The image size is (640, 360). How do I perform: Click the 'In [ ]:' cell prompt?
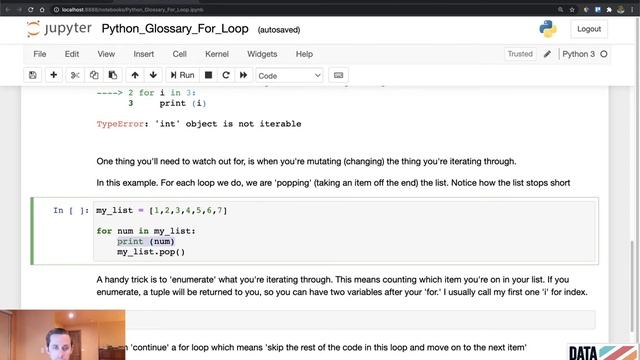71,210
